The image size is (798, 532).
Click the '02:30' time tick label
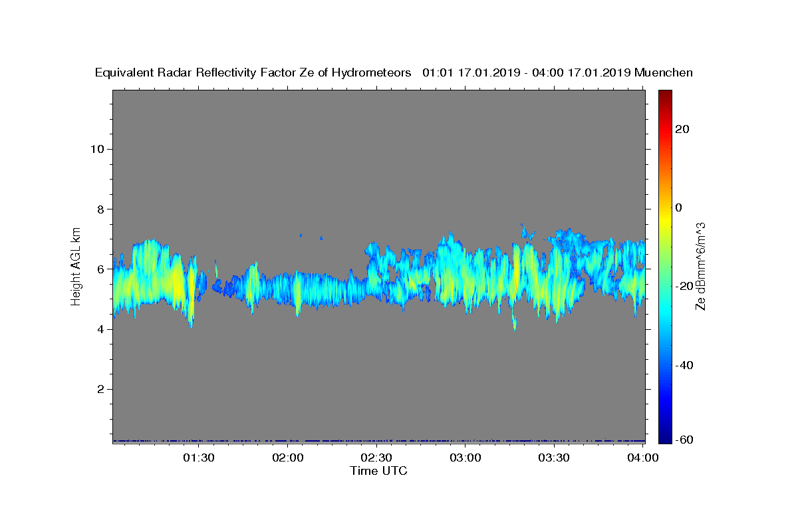pos(376,458)
